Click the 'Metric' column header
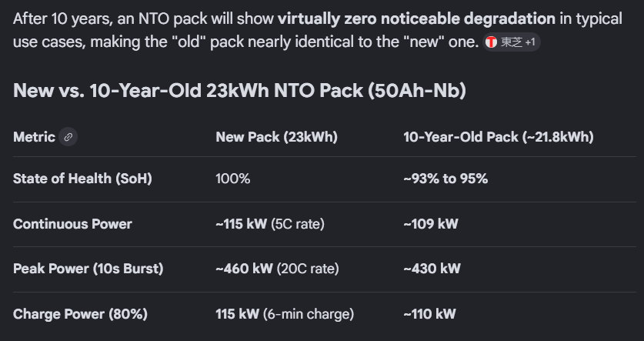 pos(34,137)
